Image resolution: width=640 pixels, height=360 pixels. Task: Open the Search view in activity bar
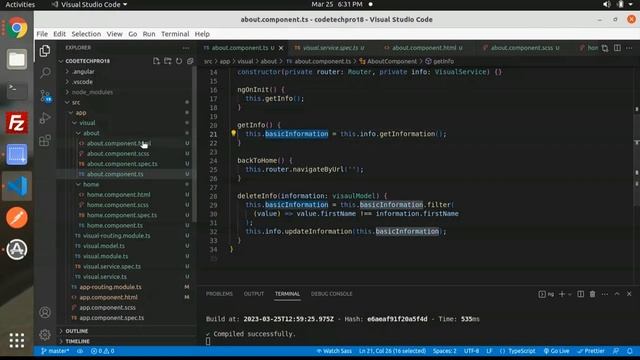coord(45,73)
